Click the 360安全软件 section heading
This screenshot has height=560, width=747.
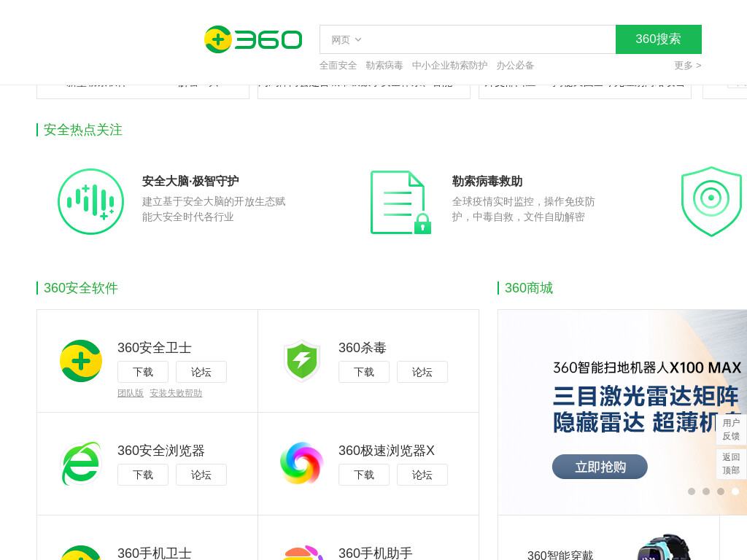tap(81, 288)
